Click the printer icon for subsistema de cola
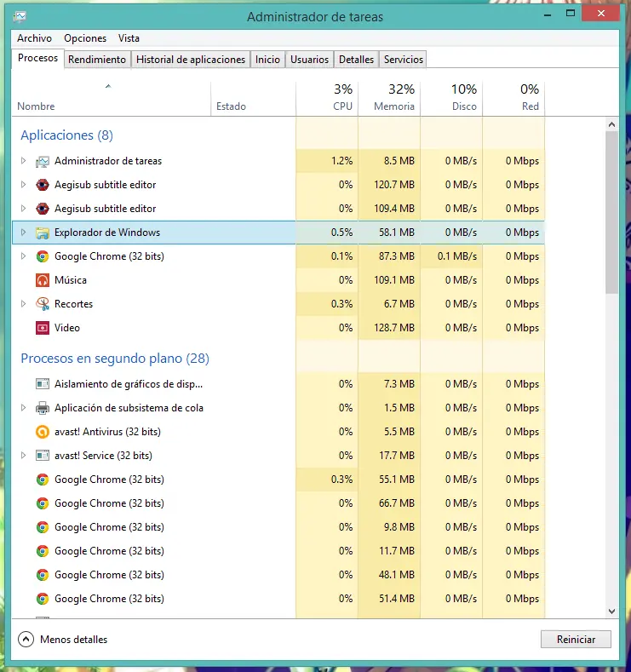Screen dimensions: 631x672 coord(43,408)
